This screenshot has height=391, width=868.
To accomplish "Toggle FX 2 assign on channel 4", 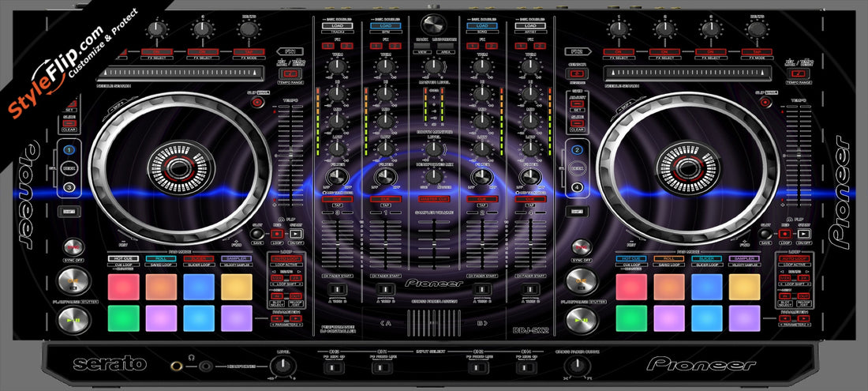I will tap(539, 45).
